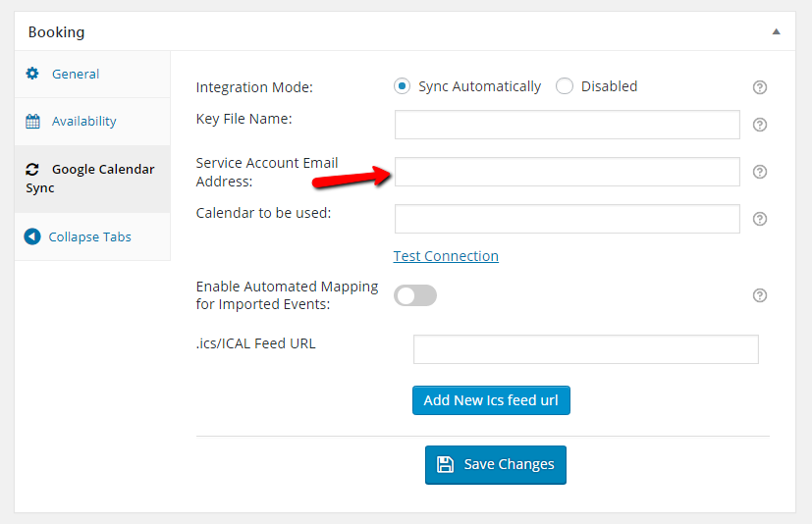This screenshot has height=524, width=812.
Task: Click the Test Connection link
Action: tap(446, 256)
